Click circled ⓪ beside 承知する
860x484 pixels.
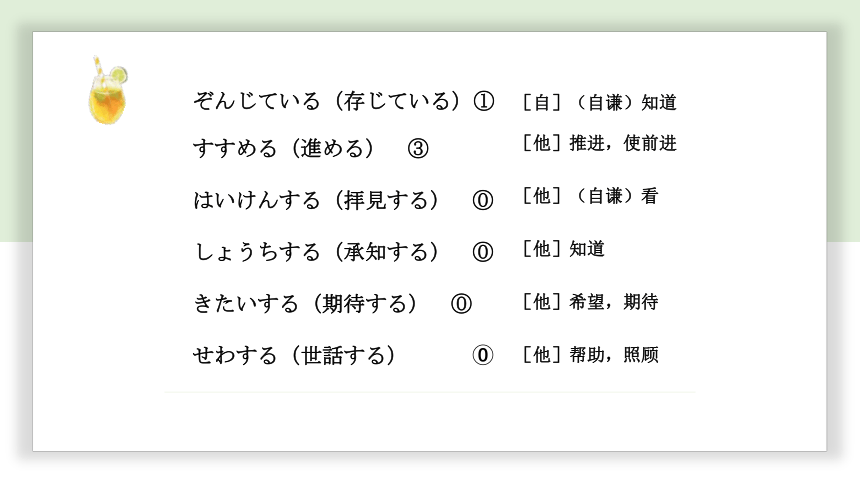pyautogui.click(x=483, y=252)
